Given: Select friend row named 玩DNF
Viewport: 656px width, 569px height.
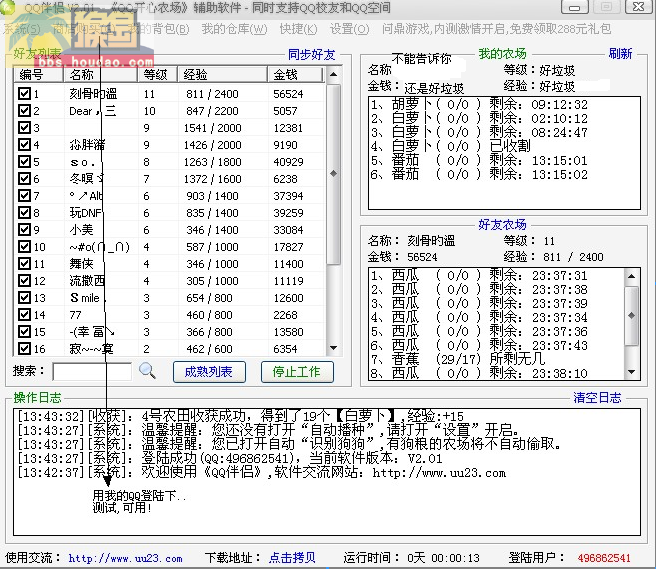Looking at the screenshot, I should tap(169, 213).
